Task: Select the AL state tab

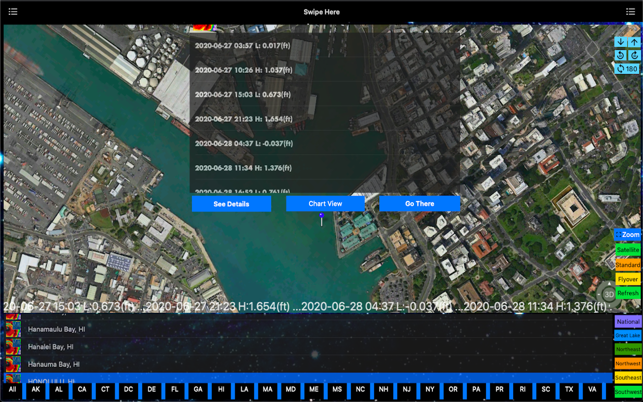Action: [x=59, y=390]
